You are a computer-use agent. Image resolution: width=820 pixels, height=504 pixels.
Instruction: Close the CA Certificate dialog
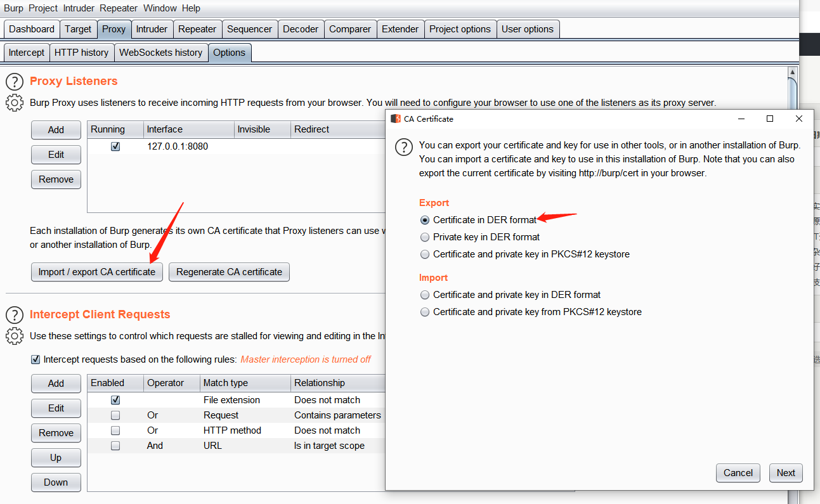(x=799, y=119)
